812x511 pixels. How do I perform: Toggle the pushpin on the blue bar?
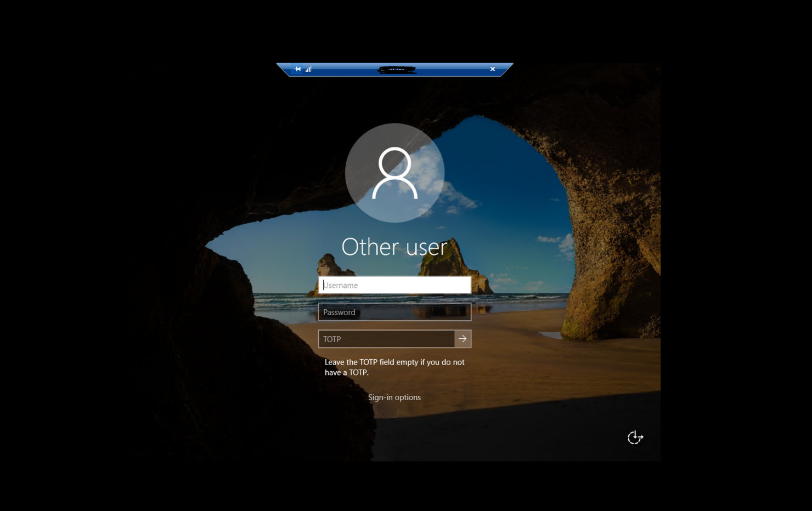297,69
